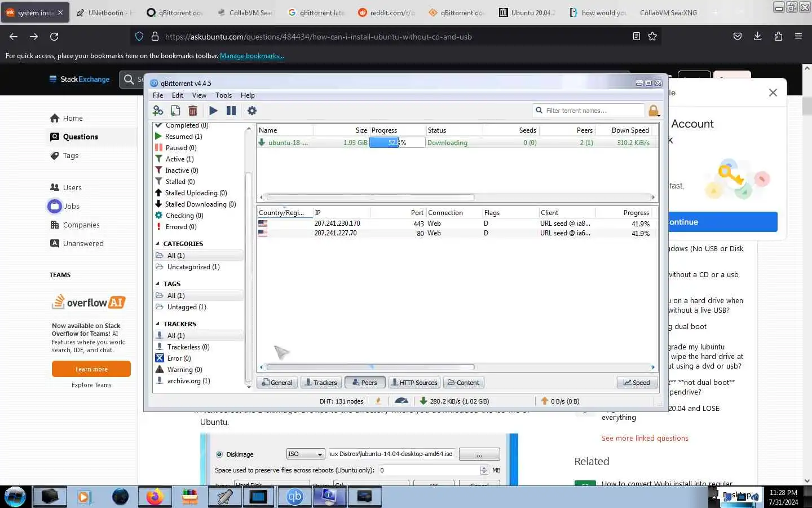Click the orange Learn more button

[91, 369]
